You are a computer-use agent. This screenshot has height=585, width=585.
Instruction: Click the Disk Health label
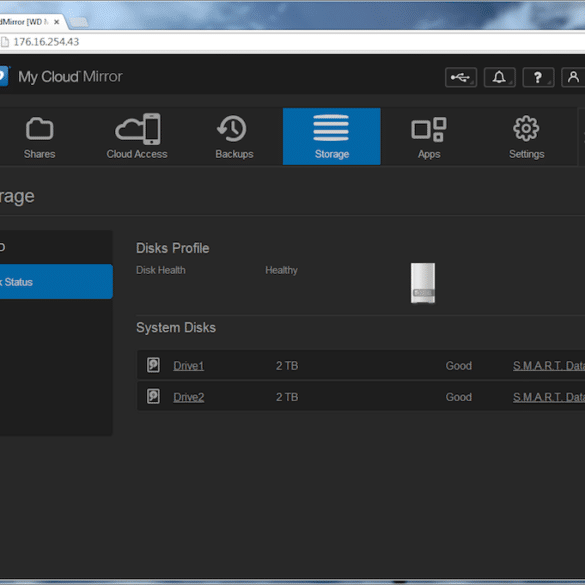tap(161, 270)
